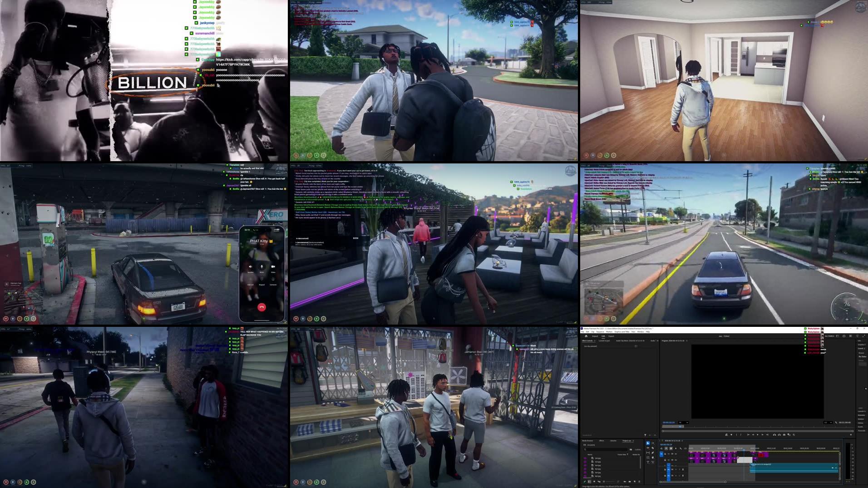Switch to the Import workspace tab
The height and width of the screenshot is (488, 868).
click(595, 336)
